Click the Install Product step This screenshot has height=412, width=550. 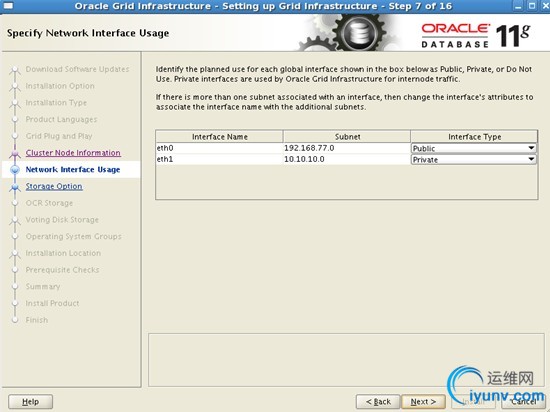(x=52, y=303)
